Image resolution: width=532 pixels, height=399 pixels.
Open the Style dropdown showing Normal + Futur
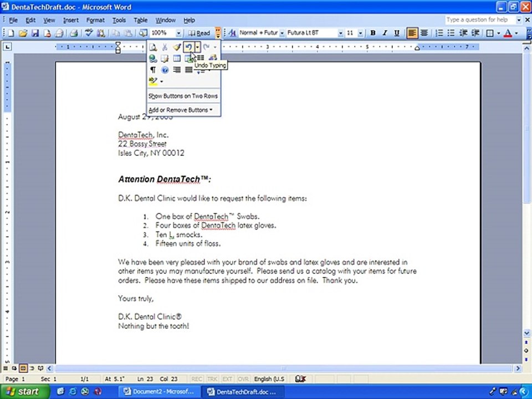click(282, 33)
